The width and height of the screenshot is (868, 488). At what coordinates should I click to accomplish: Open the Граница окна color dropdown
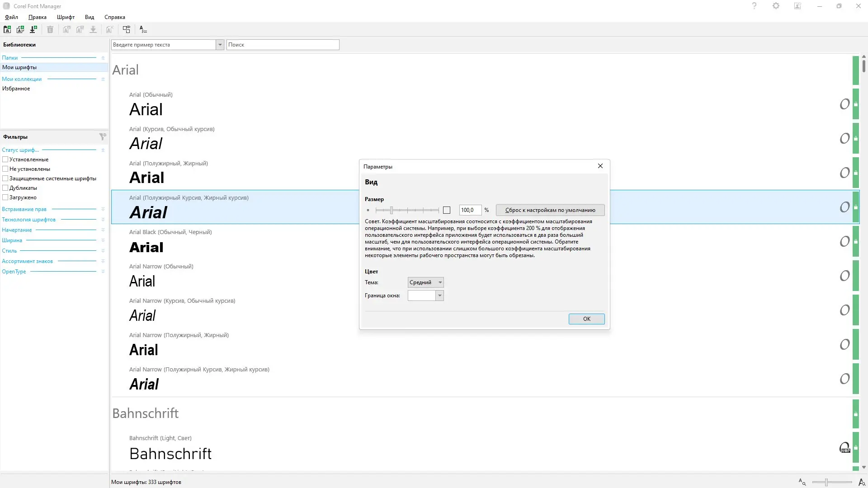click(439, 296)
